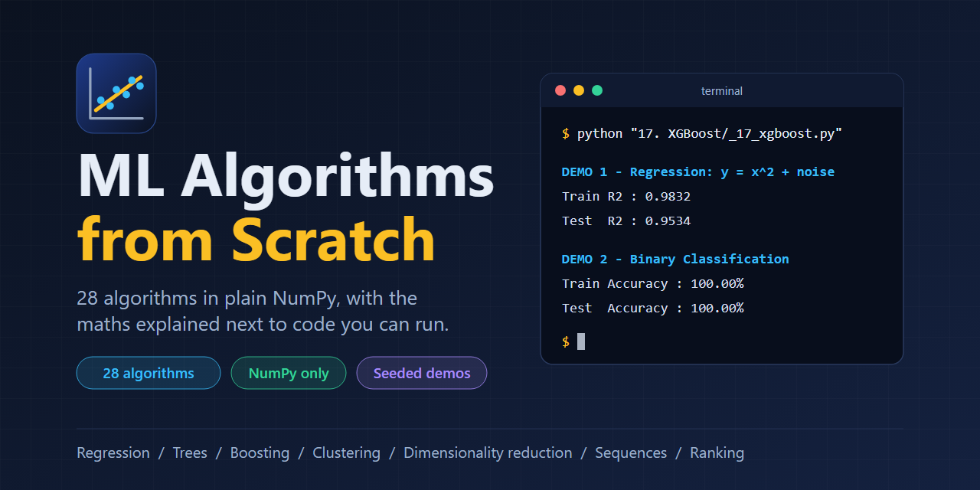Click the scatter plot logo icon
Screen dimensions: 980x490
point(116,93)
